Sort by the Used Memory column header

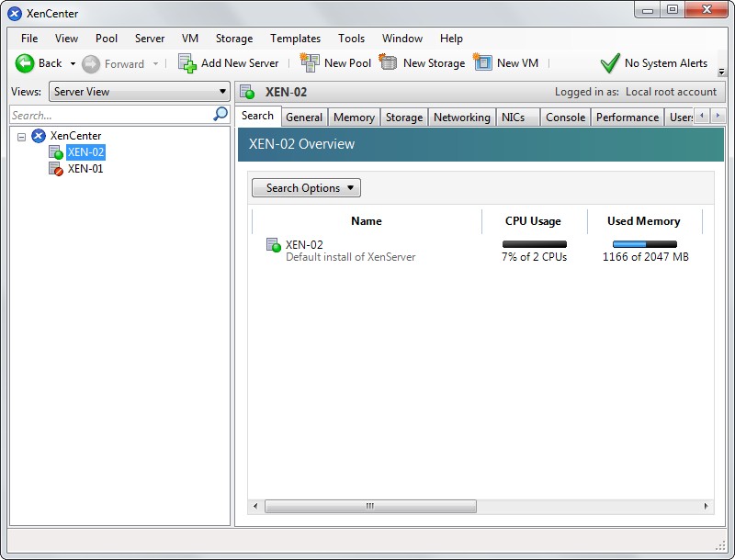coord(644,221)
